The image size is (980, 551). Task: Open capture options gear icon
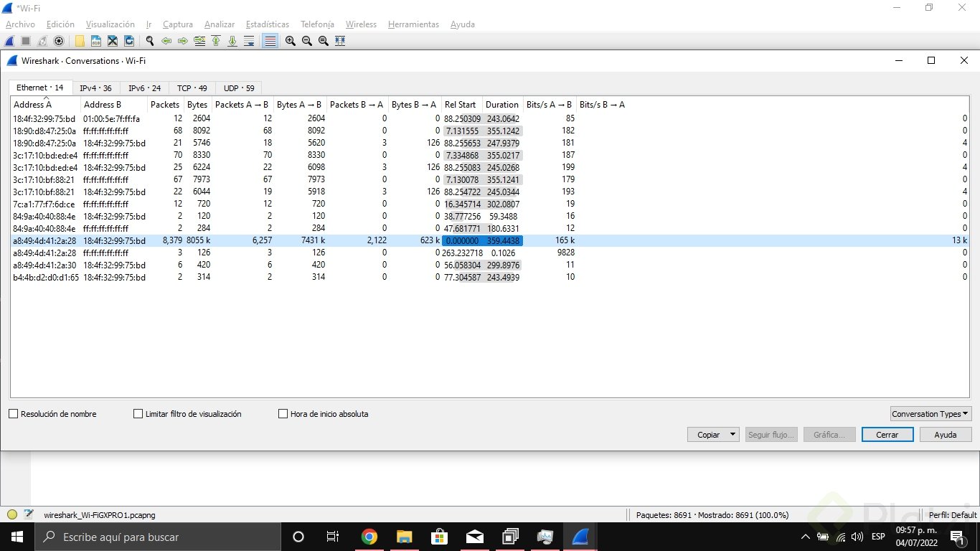tap(59, 41)
